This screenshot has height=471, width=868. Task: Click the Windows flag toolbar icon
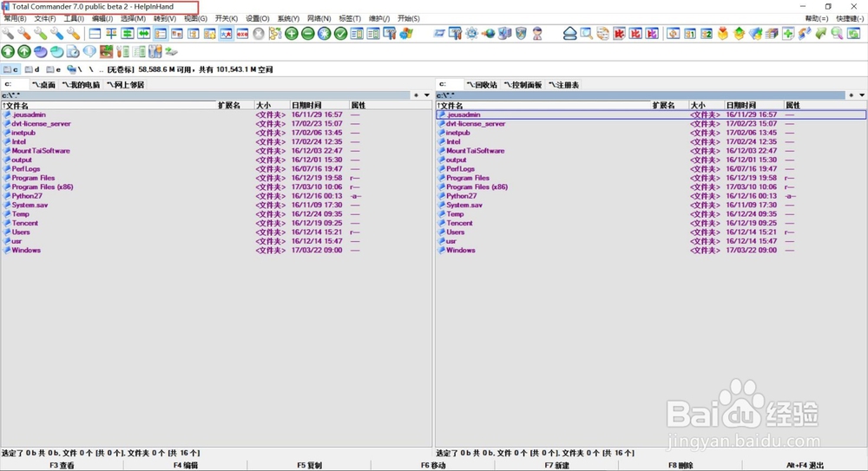click(x=406, y=34)
